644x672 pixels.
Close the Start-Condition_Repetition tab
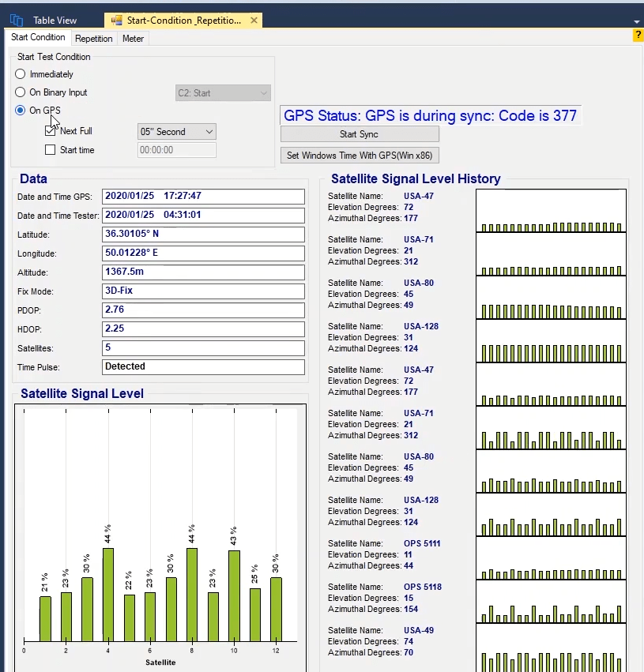pyautogui.click(x=254, y=21)
